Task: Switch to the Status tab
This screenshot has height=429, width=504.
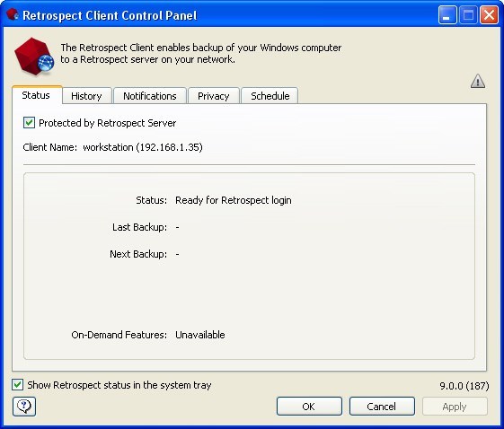Action: coord(36,95)
